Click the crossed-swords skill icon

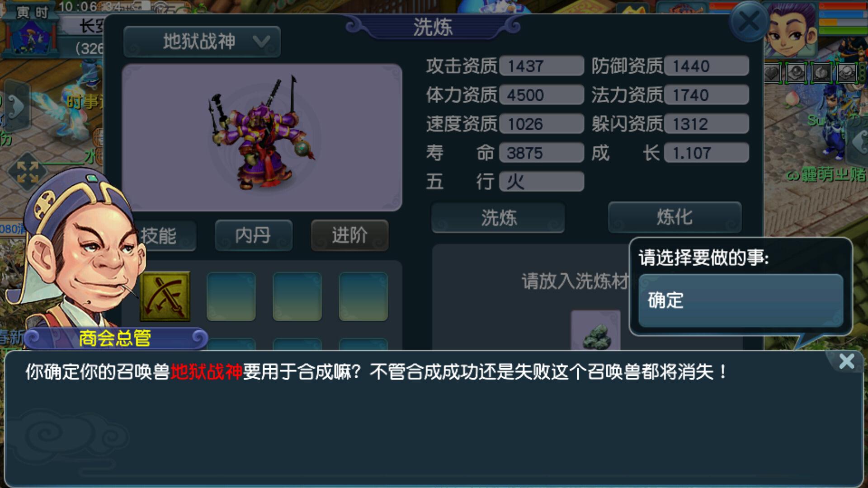tap(165, 296)
